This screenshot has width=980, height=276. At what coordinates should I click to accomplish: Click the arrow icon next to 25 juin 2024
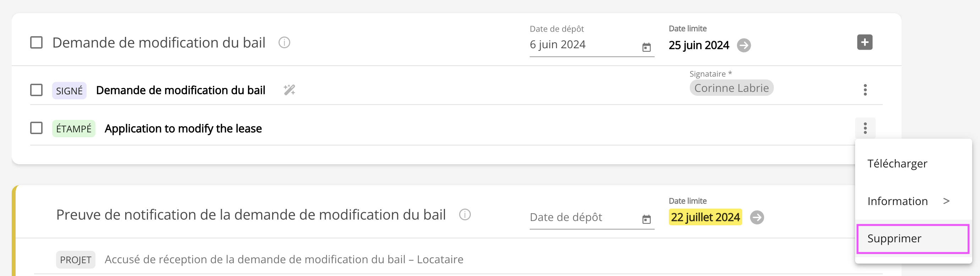(744, 45)
